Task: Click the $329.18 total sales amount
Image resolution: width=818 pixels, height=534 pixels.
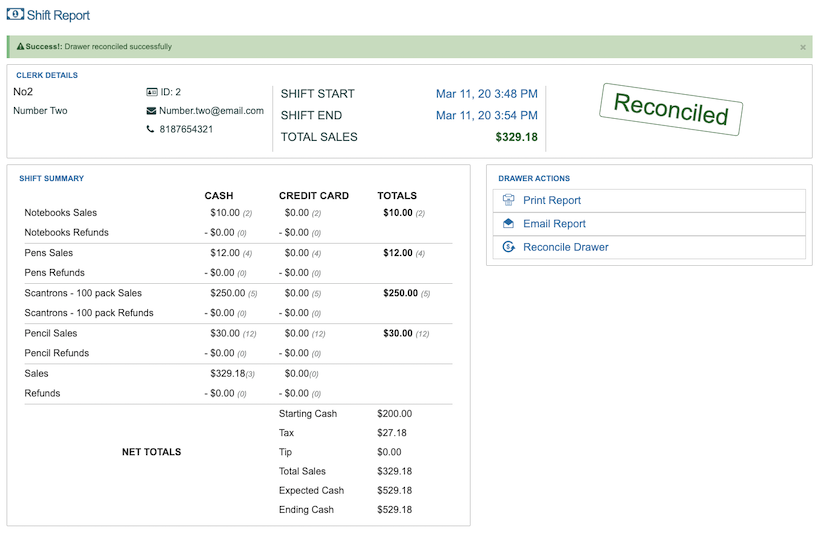Action: [x=516, y=137]
